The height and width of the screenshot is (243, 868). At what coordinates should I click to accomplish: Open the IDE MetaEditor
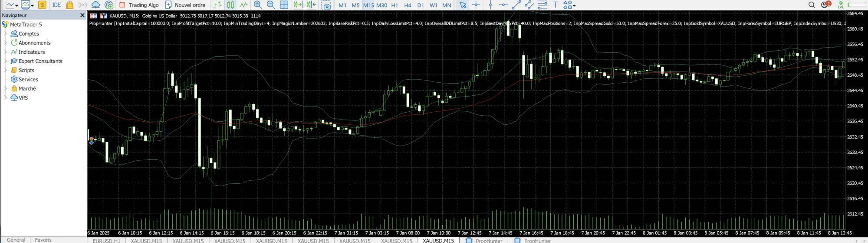[x=56, y=5]
